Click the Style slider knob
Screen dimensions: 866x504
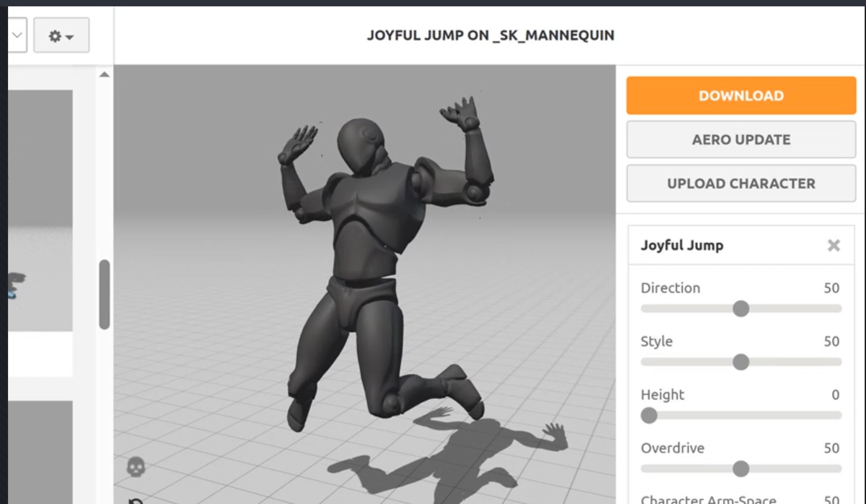coord(741,362)
